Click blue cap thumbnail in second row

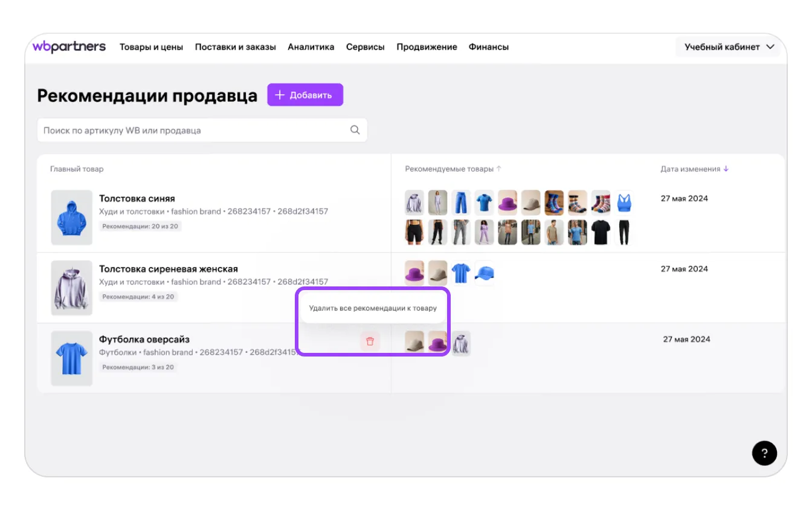(485, 273)
